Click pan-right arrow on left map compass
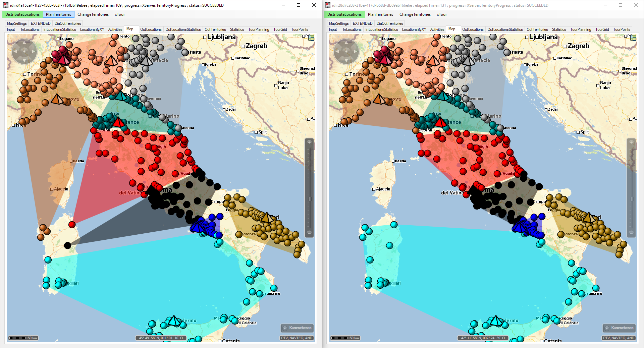Viewport: 644px width, 348px height. click(x=33, y=52)
